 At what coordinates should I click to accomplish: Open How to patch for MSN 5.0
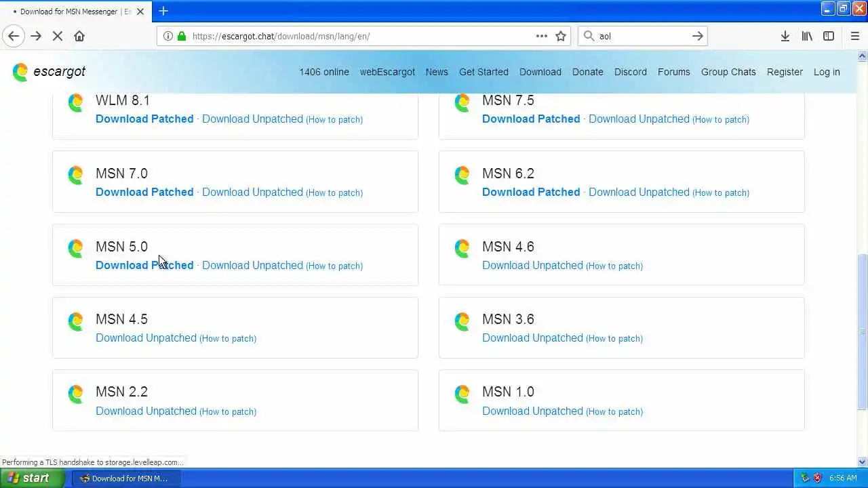pos(334,266)
